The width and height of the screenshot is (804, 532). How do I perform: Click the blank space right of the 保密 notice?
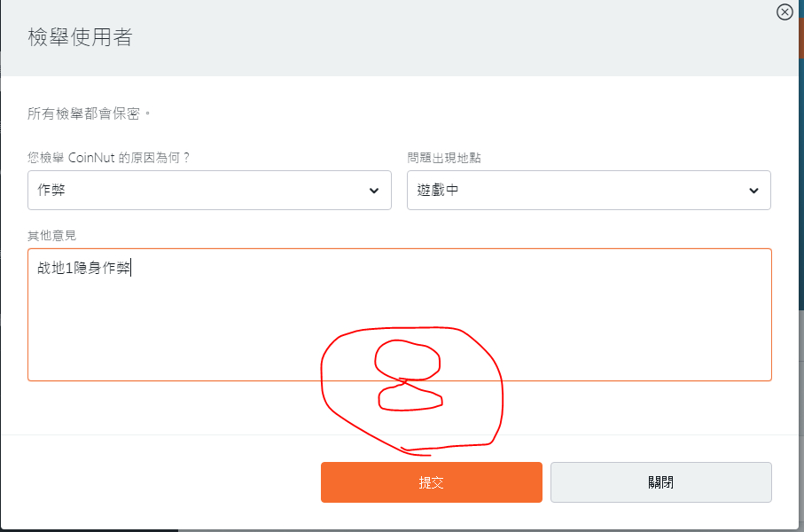tap(443, 114)
